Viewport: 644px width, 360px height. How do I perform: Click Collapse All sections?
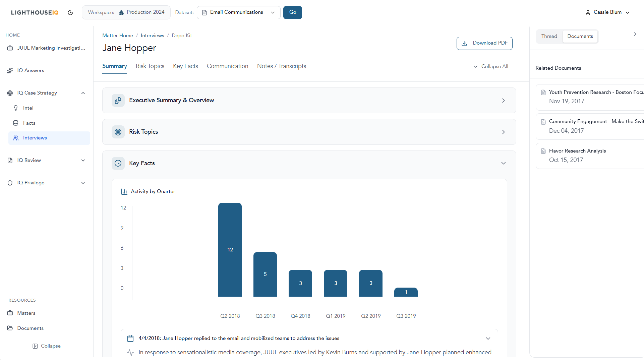tap(491, 66)
